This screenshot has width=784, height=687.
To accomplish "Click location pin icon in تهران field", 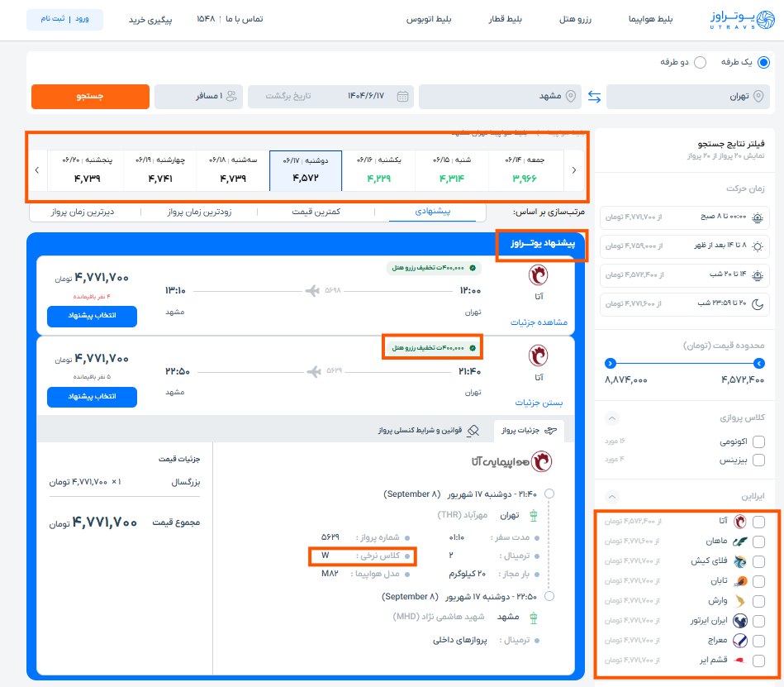I will click(758, 96).
